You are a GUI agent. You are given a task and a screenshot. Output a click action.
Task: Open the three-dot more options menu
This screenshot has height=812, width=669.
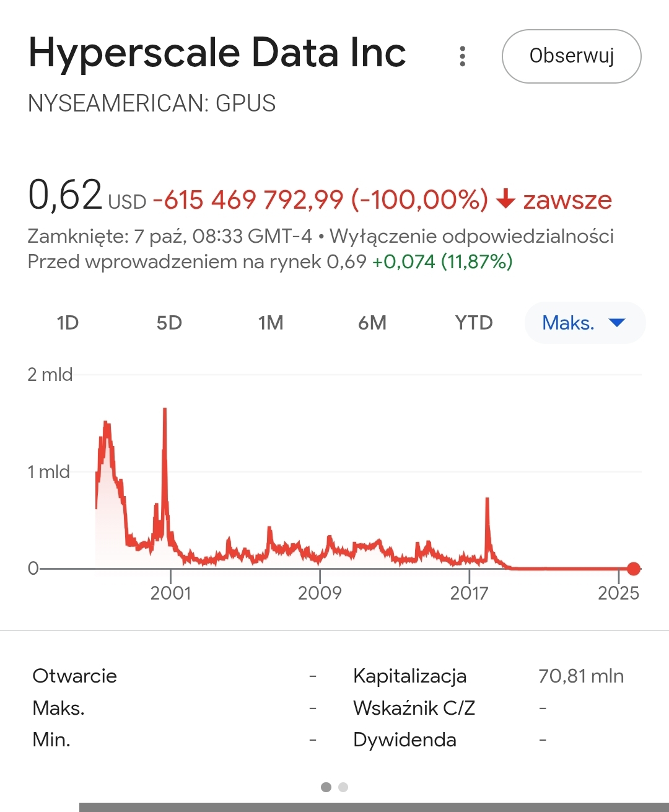coord(462,56)
